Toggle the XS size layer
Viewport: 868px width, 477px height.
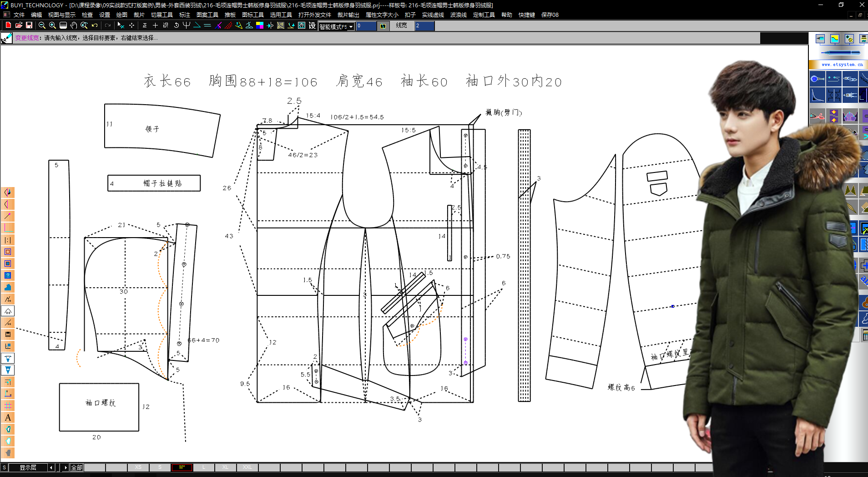[138, 467]
